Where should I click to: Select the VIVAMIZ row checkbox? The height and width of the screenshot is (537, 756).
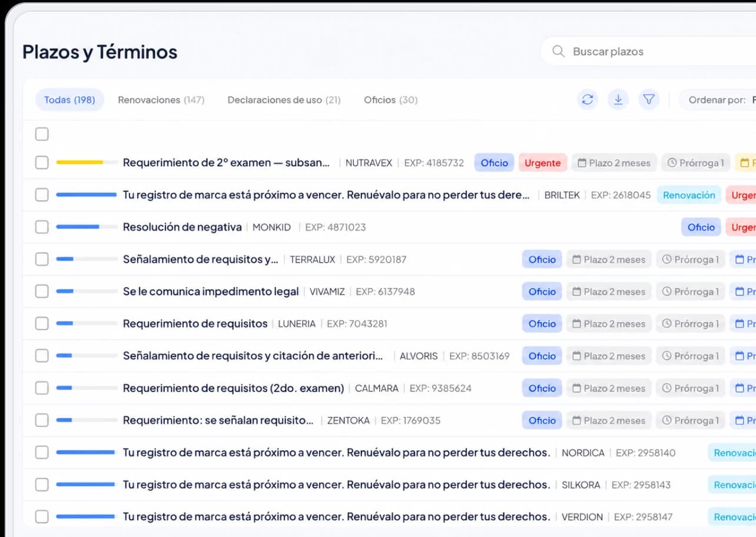pos(42,291)
